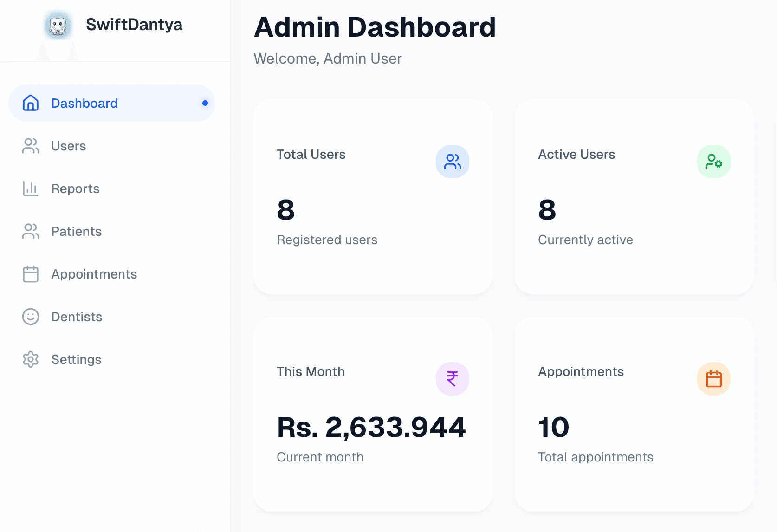The image size is (777, 532).
Task: Click the blue active indicator dot next to Dashboard
Action: pos(205,103)
